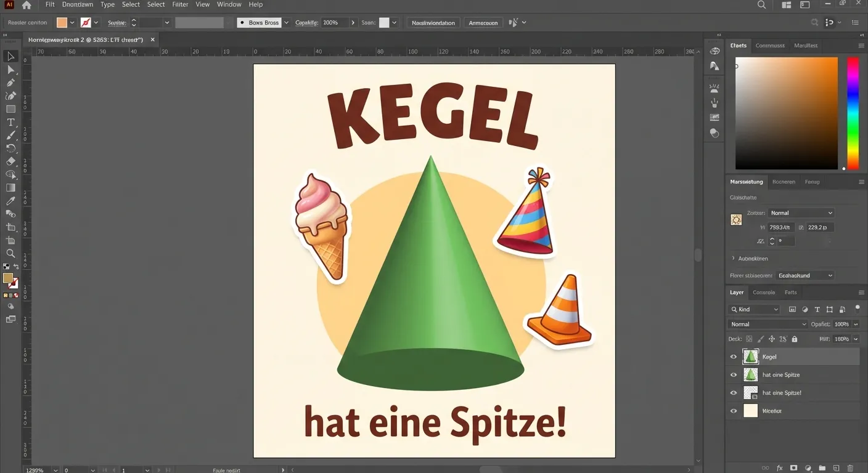Hide the bottom background layer

[734, 411]
